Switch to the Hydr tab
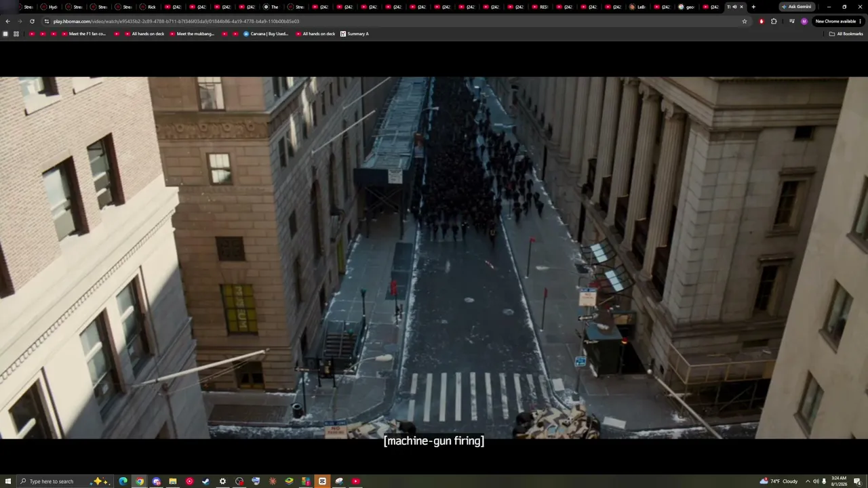The width and height of the screenshot is (868, 488). pyautogui.click(x=49, y=7)
